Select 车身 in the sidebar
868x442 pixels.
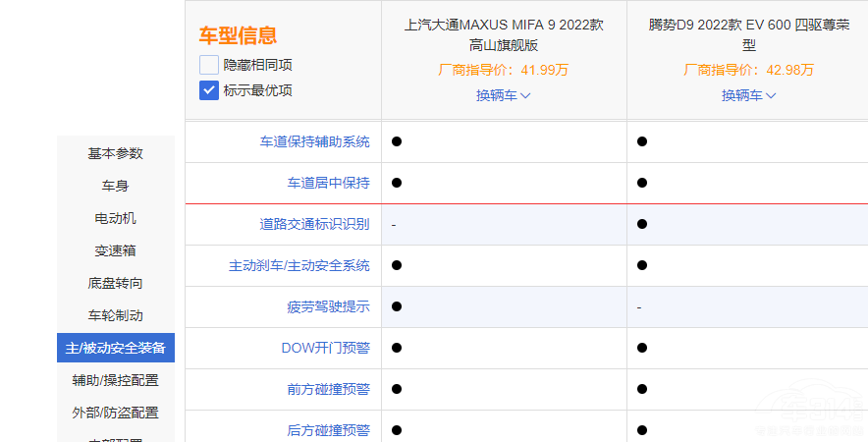click(x=115, y=186)
